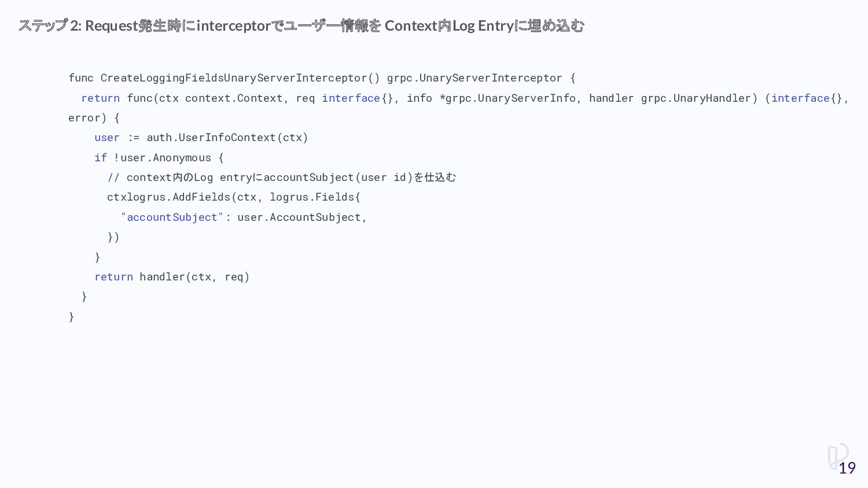Click the blue user variable name
Viewport: 868px width, 488px height.
pos(107,138)
